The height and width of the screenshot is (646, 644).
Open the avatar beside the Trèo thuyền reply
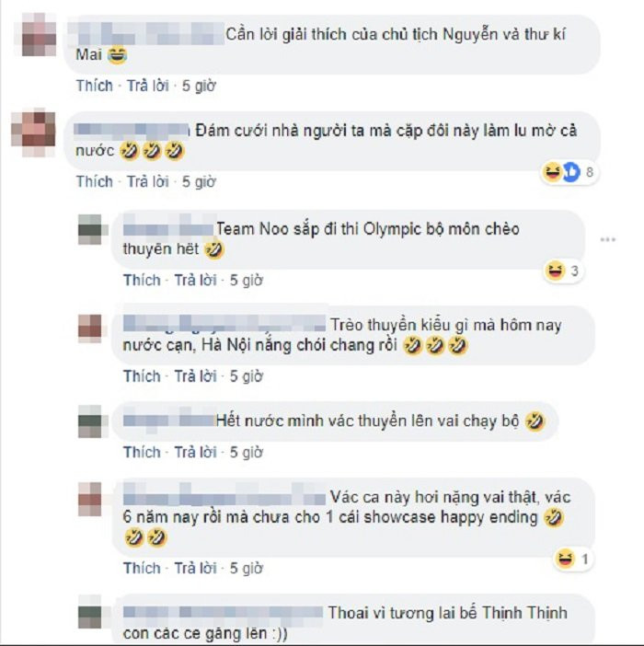point(90,328)
